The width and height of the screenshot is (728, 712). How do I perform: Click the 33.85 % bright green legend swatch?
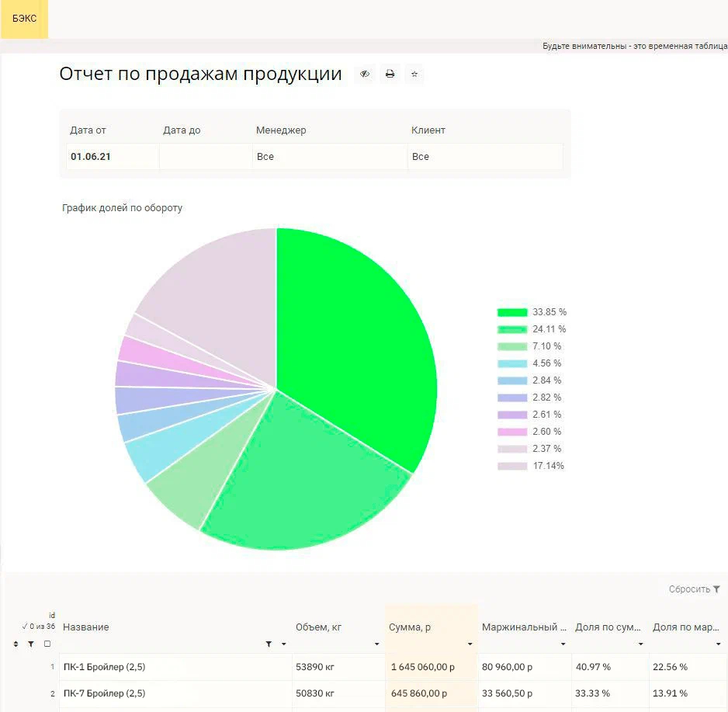click(x=512, y=312)
